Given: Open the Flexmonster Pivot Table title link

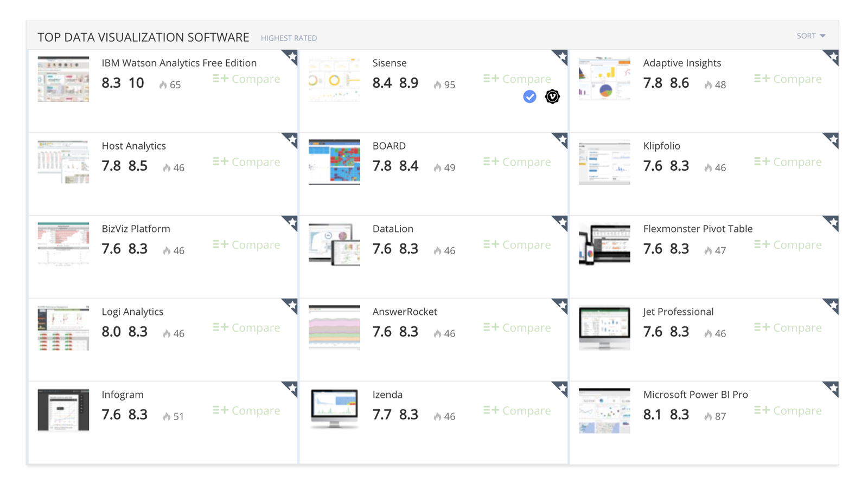Looking at the screenshot, I should pyautogui.click(x=698, y=229).
